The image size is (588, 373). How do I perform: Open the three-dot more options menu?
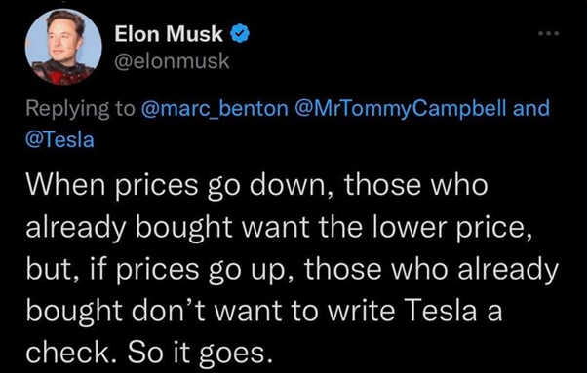(549, 34)
